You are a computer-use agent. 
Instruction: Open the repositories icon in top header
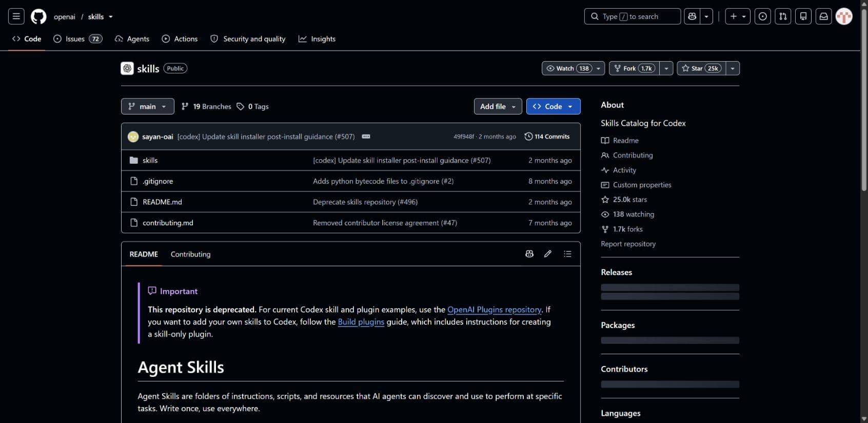point(803,16)
